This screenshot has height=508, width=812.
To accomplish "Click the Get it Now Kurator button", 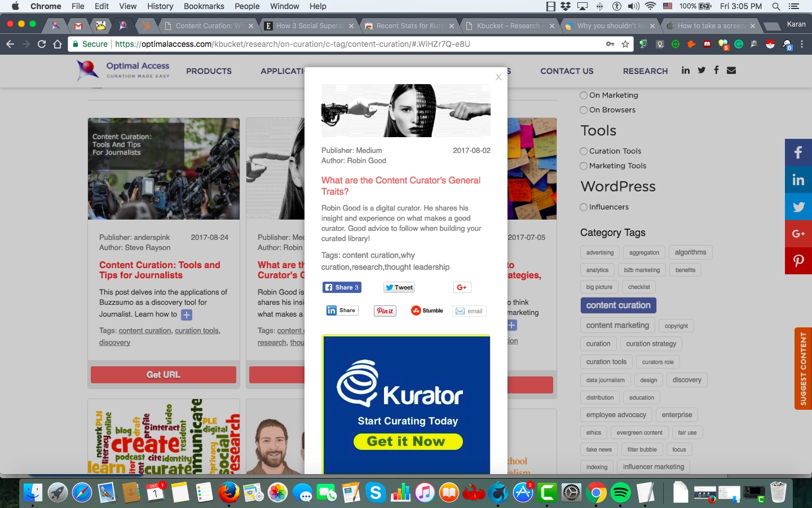I will click(408, 441).
